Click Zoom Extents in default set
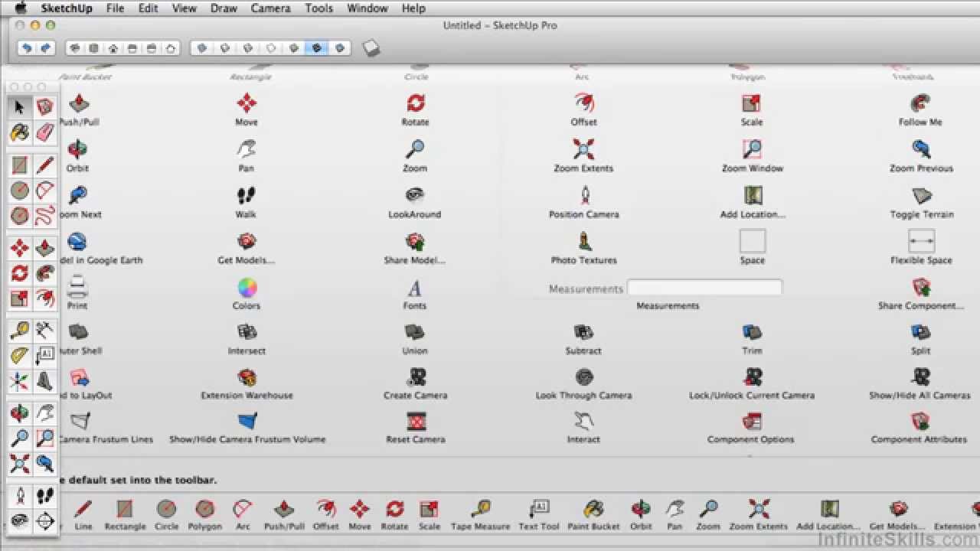 [759, 515]
